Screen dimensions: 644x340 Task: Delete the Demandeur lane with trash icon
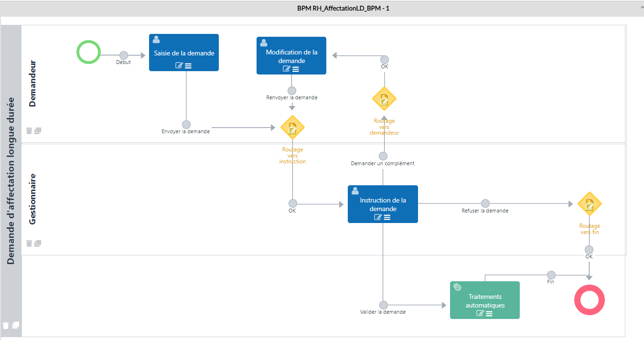point(29,130)
